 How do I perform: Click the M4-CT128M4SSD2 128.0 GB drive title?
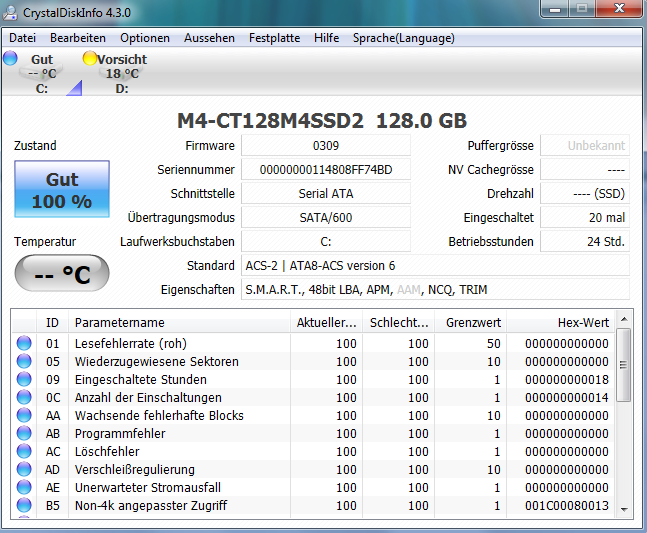point(322,121)
